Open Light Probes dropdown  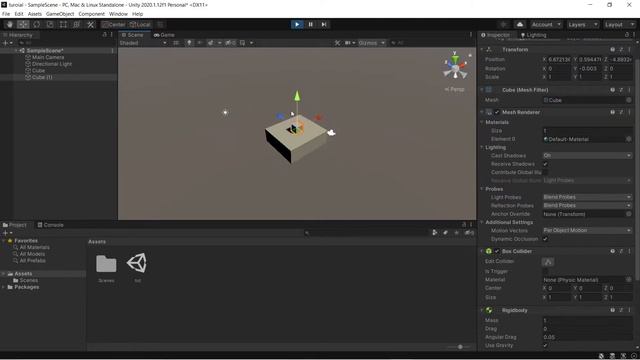click(587, 197)
